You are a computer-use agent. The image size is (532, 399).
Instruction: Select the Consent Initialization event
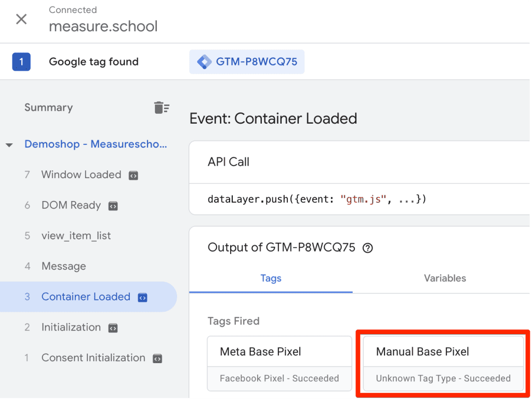coord(94,357)
